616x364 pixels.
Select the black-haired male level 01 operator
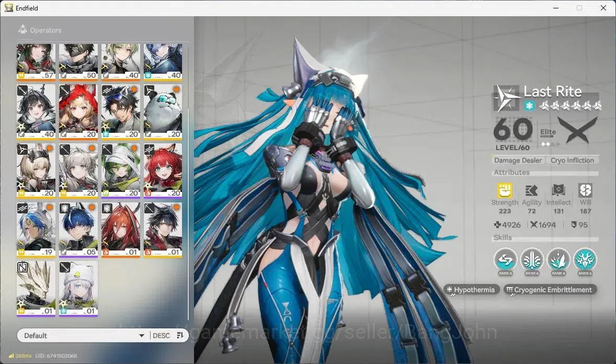pyautogui.click(x=163, y=230)
